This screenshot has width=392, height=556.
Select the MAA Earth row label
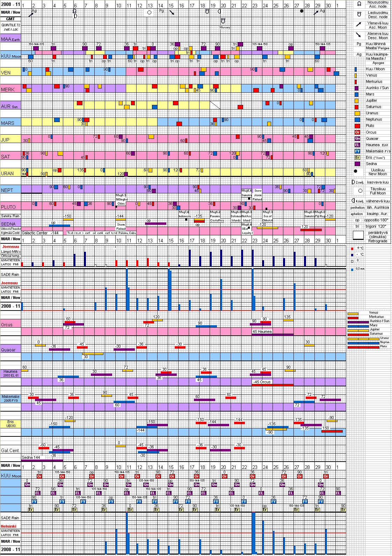(10, 39)
